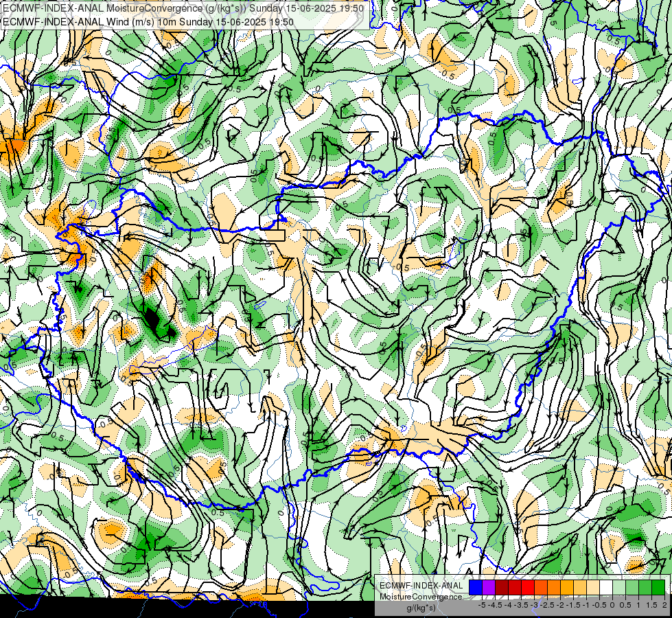This screenshot has width=672, height=618.
Task: Click the medium green swatch (1 to 1.5)
Action: (x=645, y=587)
